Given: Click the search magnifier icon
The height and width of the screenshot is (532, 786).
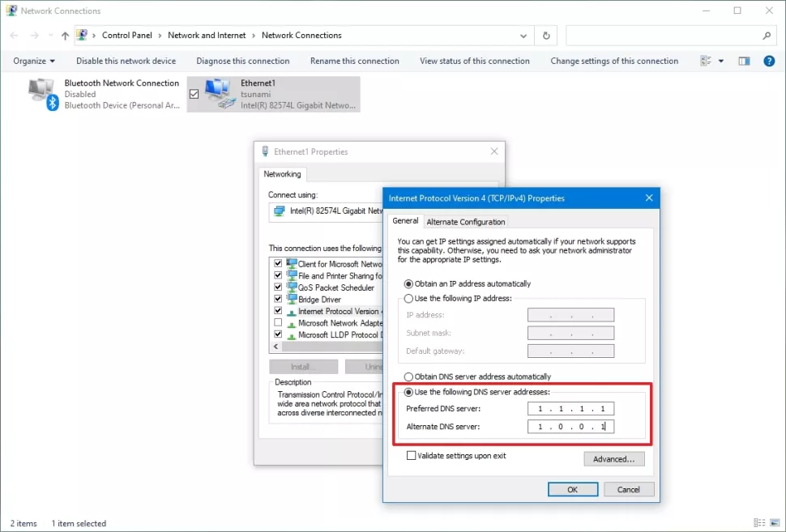Looking at the screenshot, I should [x=766, y=36].
